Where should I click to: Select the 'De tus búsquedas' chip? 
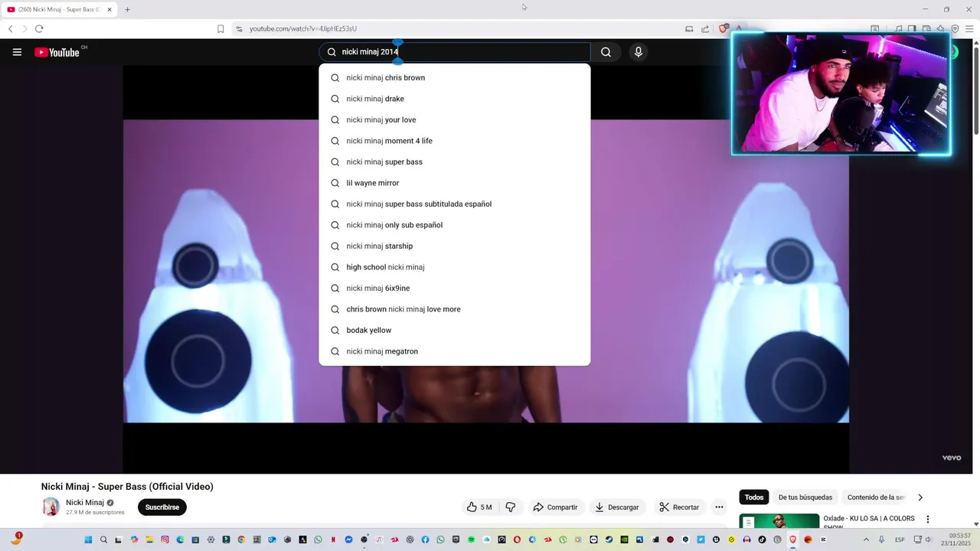click(805, 497)
